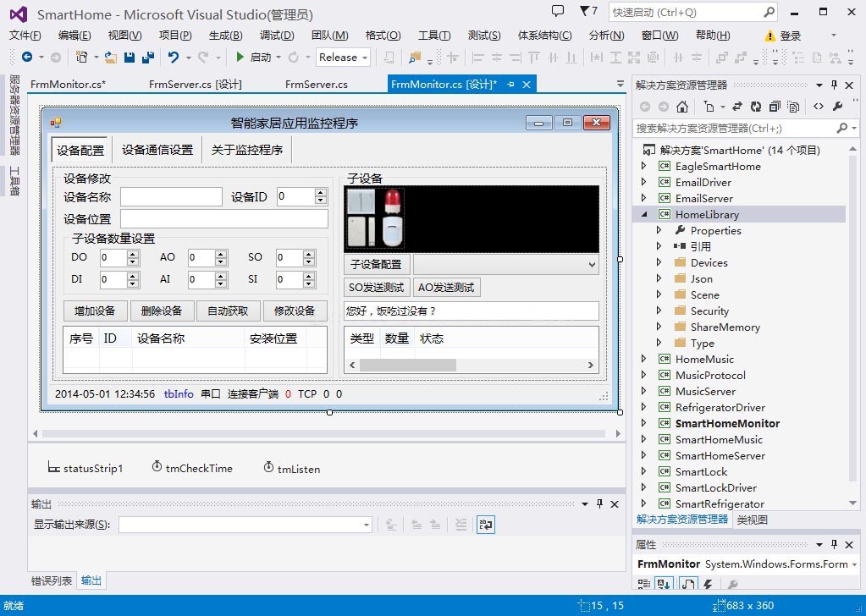Click the Categorized view icon in Properties
The width and height of the screenshot is (866, 616).
tap(644, 584)
